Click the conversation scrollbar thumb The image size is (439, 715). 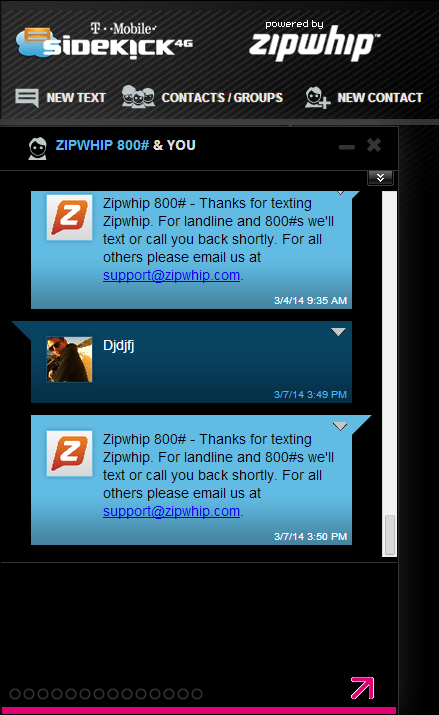point(390,535)
